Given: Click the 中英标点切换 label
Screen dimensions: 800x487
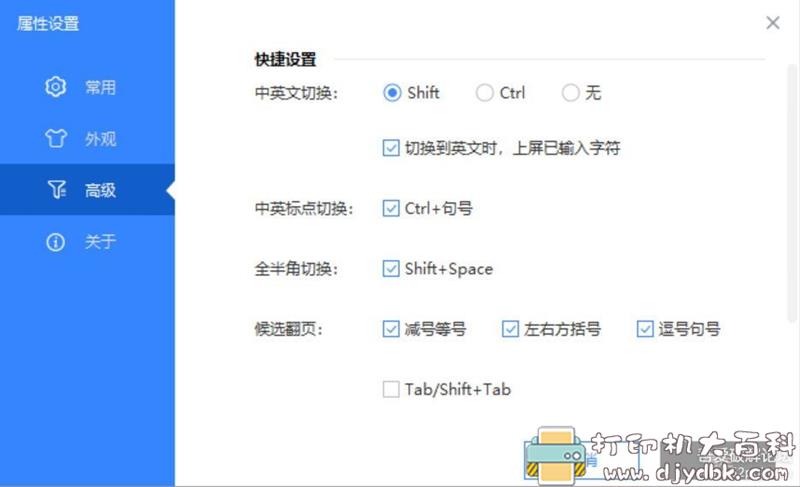Looking at the screenshot, I should tap(304, 209).
